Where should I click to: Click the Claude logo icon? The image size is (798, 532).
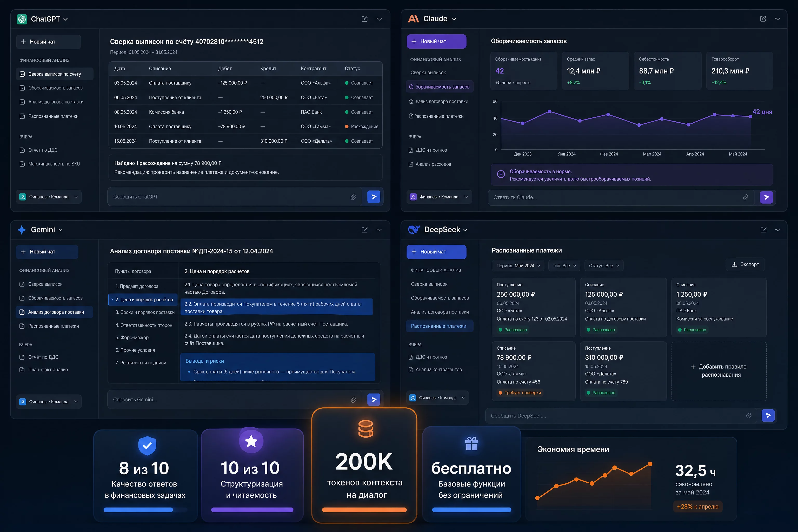point(413,19)
